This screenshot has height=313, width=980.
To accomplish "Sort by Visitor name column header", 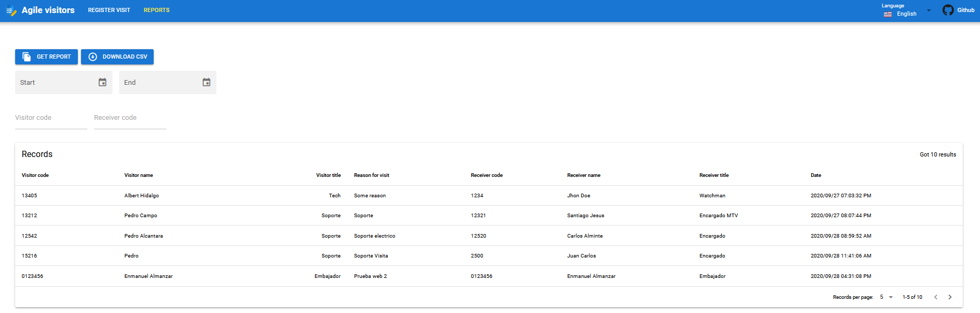I will click(x=139, y=175).
